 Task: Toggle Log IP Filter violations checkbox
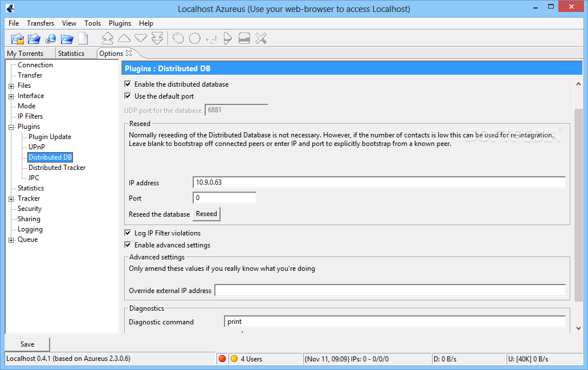coord(128,233)
